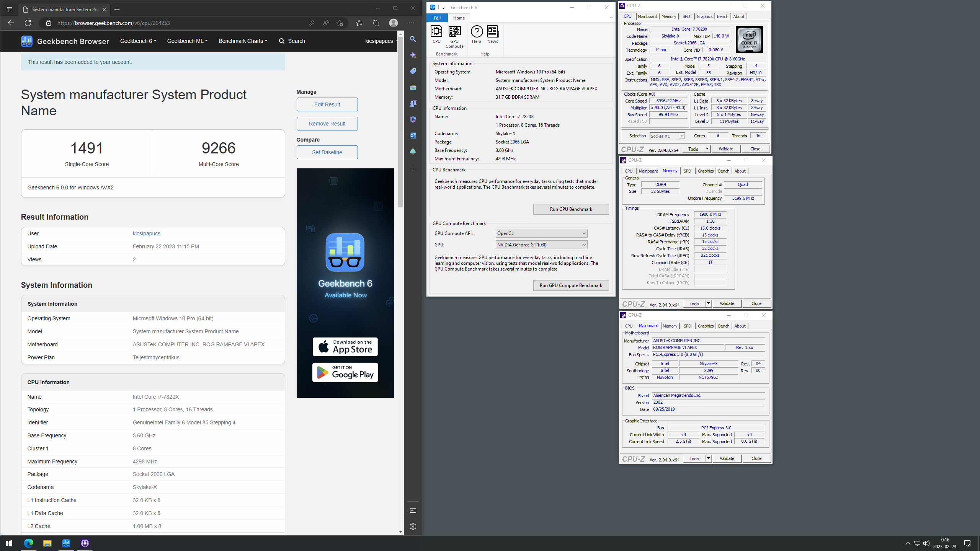
Task: Click the Download on the App Store badge
Action: click(x=345, y=347)
